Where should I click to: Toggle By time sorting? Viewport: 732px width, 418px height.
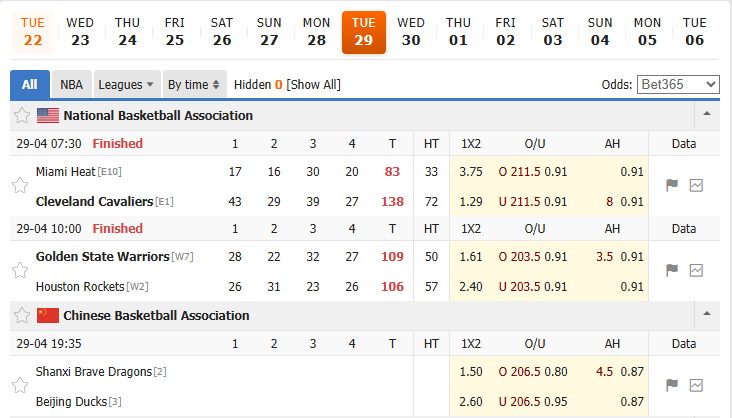[x=195, y=85]
